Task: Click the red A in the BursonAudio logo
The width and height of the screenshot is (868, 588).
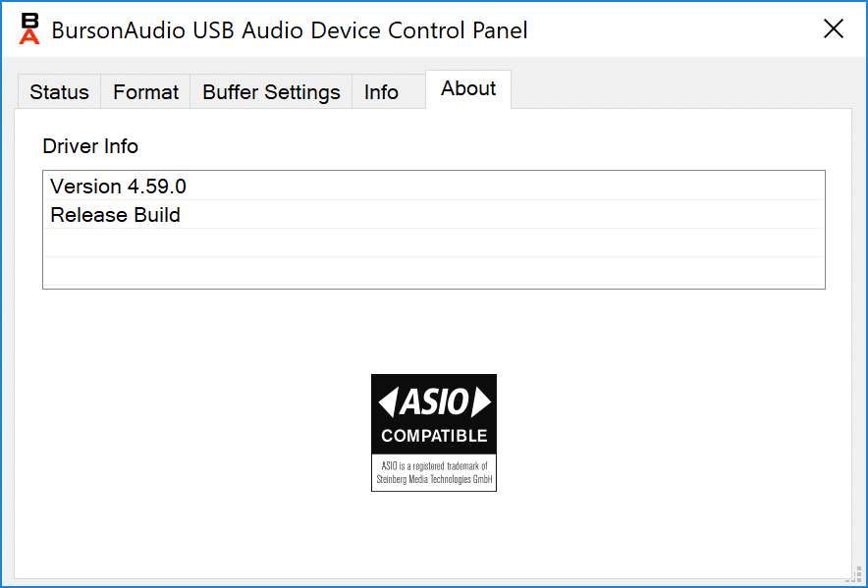Action: pyautogui.click(x=29, y=36)
